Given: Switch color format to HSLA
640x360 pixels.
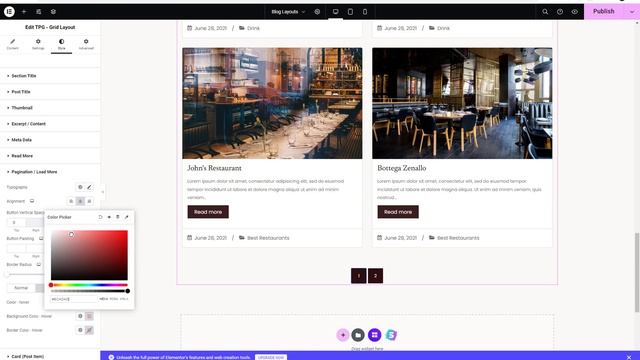Looking at the screenshot, I should [x=124, y=299].
